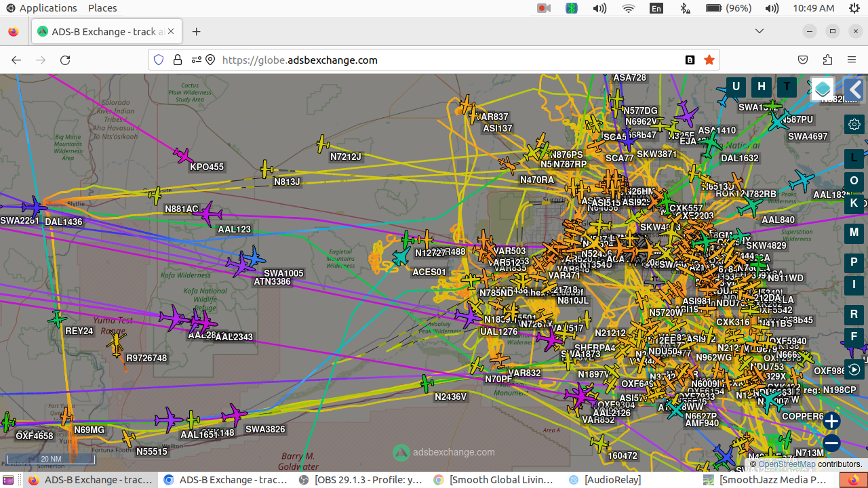This screenshot has width=868, height=488.
Task: Toggle the H map button
Action: pyautogui.click(x=762, y=87)
